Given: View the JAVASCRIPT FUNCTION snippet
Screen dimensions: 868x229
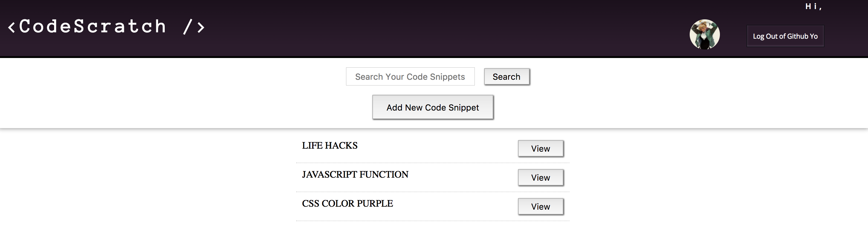Looking at the screenshot, I should (x=540, y=177).
